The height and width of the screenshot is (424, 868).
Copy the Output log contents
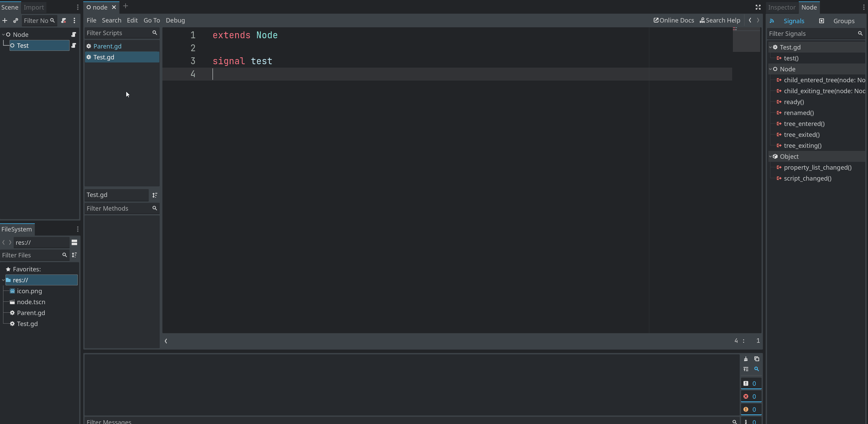pyautogui.click(x=757, y=359)
